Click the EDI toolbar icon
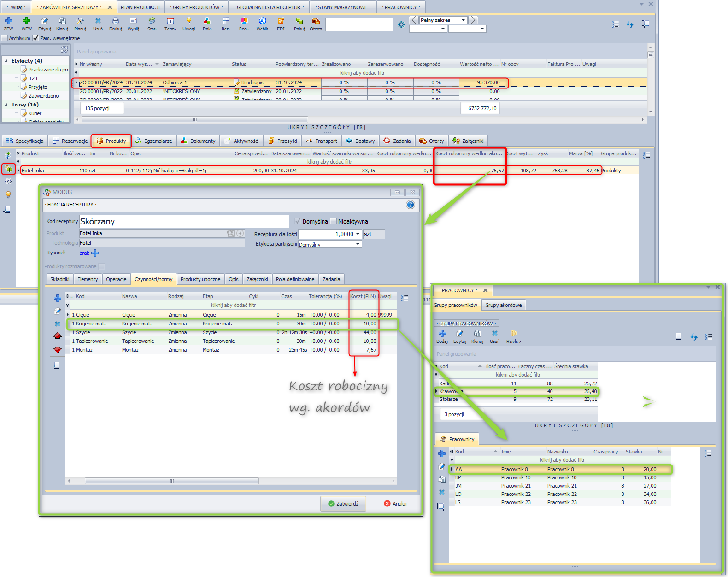The image size is (728, 577). tap(281, 21)
